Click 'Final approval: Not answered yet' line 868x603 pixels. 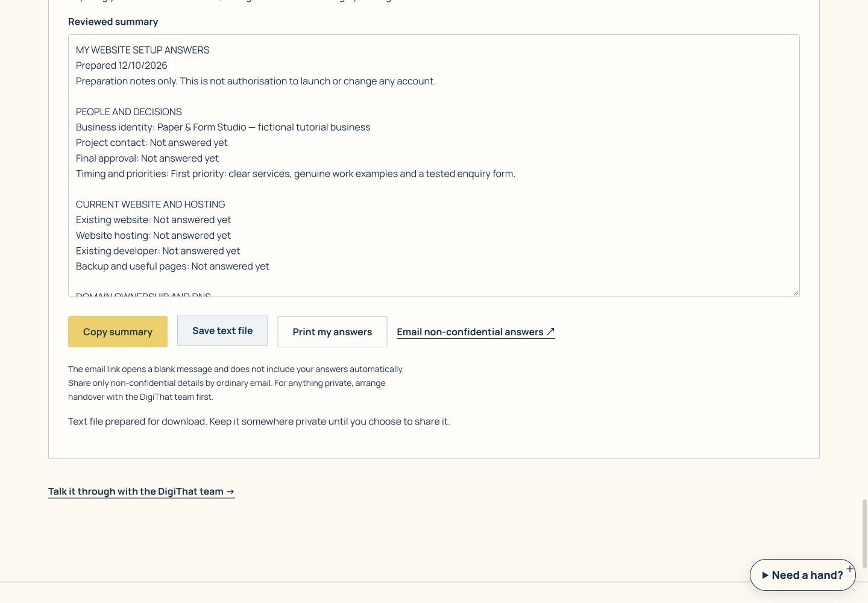coord(147,158)
